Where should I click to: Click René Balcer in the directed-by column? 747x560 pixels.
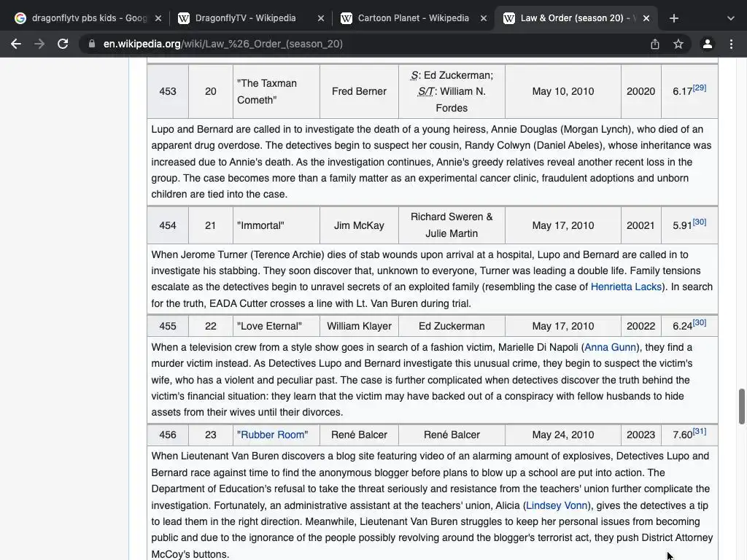[x=359, y=435]
